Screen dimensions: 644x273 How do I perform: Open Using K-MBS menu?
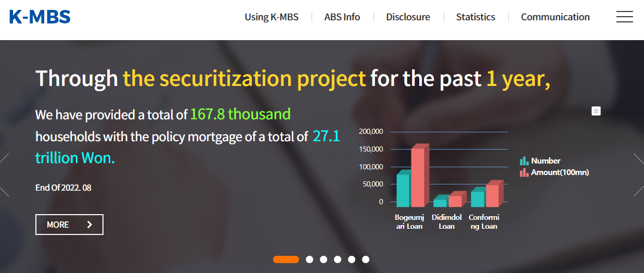click(272, 17)
